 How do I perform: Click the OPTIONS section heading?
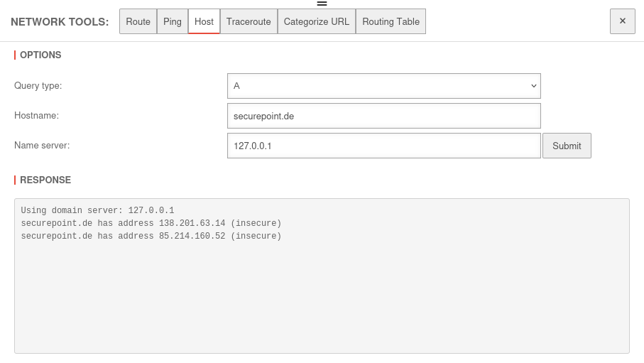pyautogui.click(x=40, y=55)
